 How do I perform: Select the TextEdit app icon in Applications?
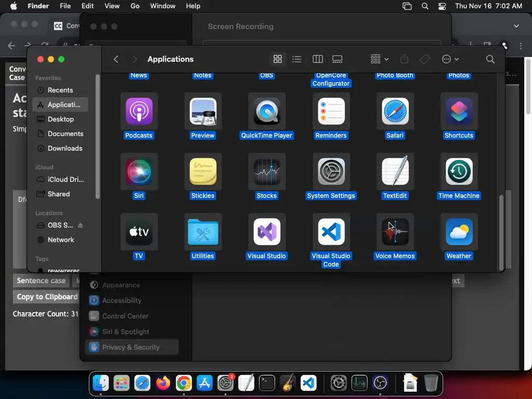[395, 171]
